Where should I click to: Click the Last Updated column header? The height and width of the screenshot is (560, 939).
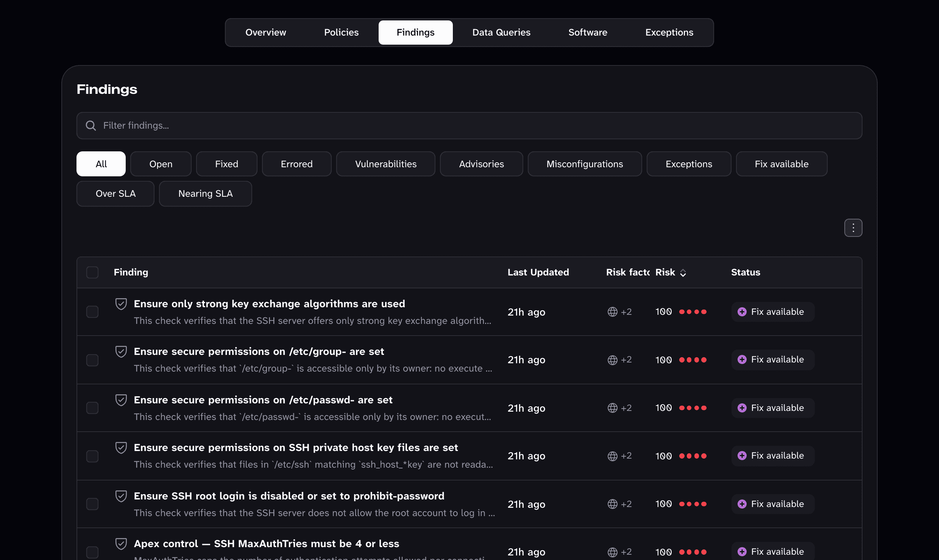coord(538,272)
